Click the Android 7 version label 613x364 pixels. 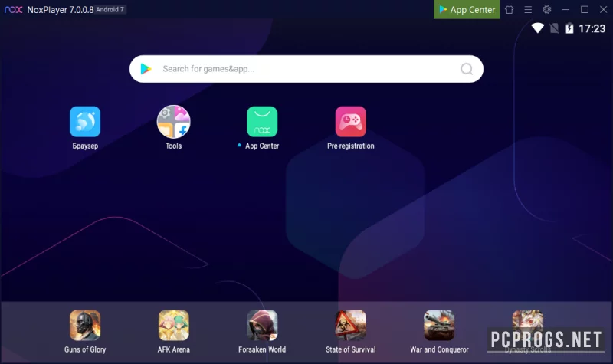tap(110, 9)
